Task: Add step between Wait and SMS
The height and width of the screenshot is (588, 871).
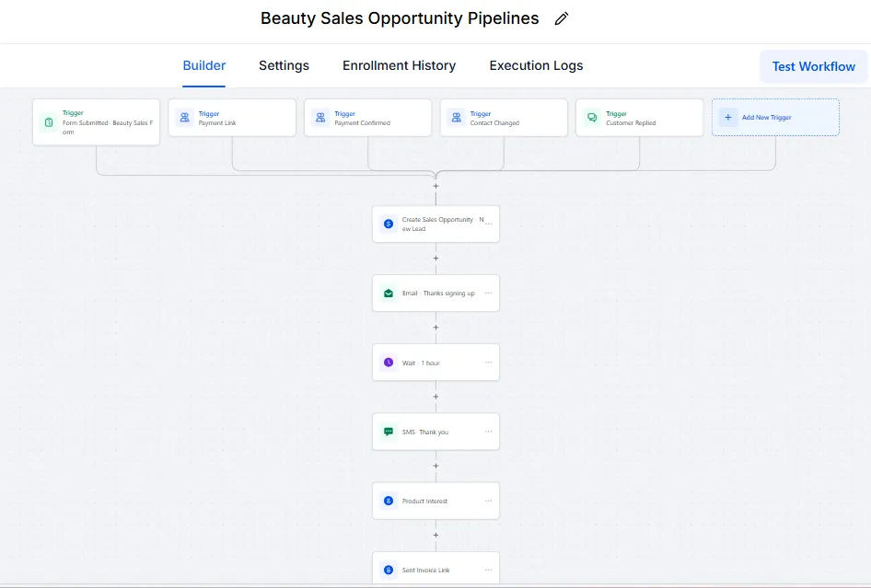Action: (x=436, y=397)
